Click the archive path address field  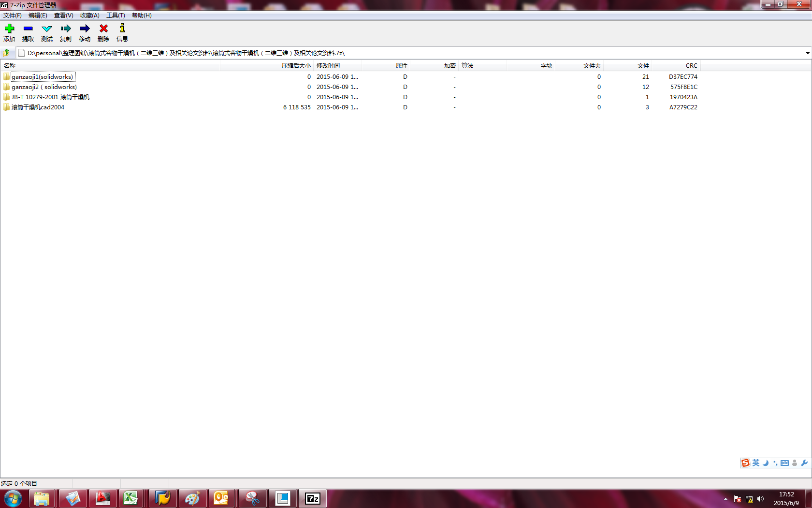pos(410,53)
